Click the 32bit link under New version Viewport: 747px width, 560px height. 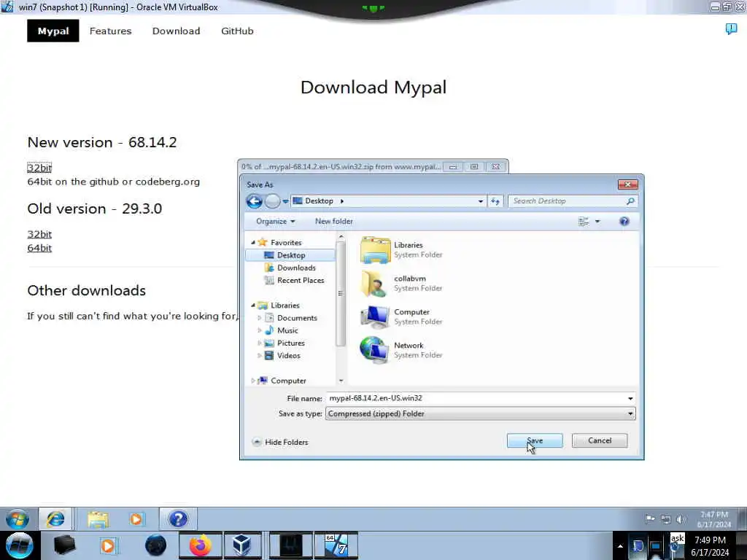click(39, 168)
